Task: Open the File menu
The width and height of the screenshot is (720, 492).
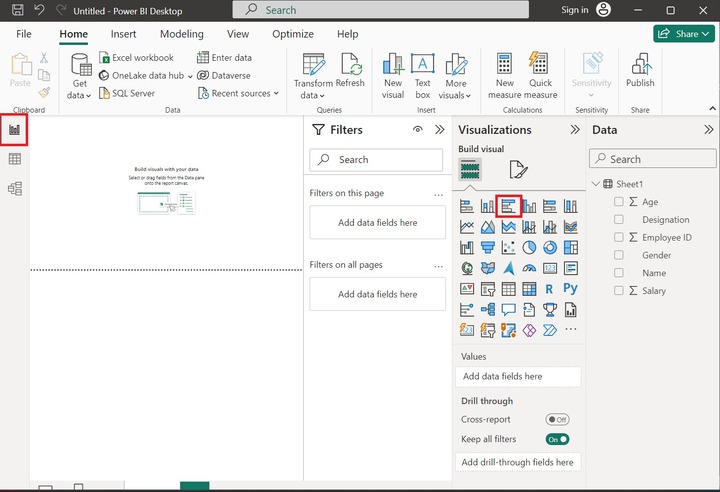Action: (x=24, y=34)
